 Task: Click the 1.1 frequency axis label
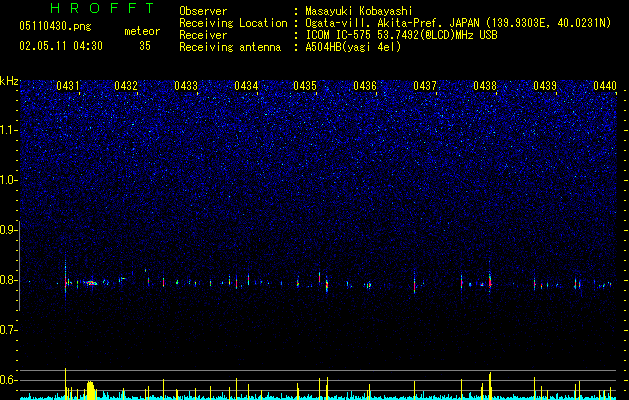coord(8,130)
